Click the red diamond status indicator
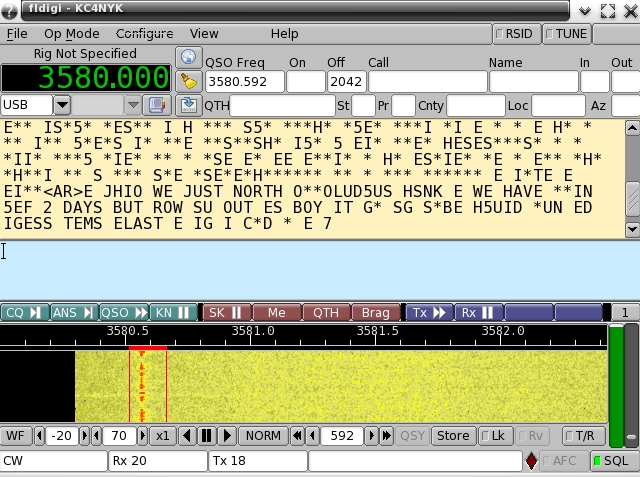Image resolution: width=640 pixels, height=477 pixels. click(531, 461)
